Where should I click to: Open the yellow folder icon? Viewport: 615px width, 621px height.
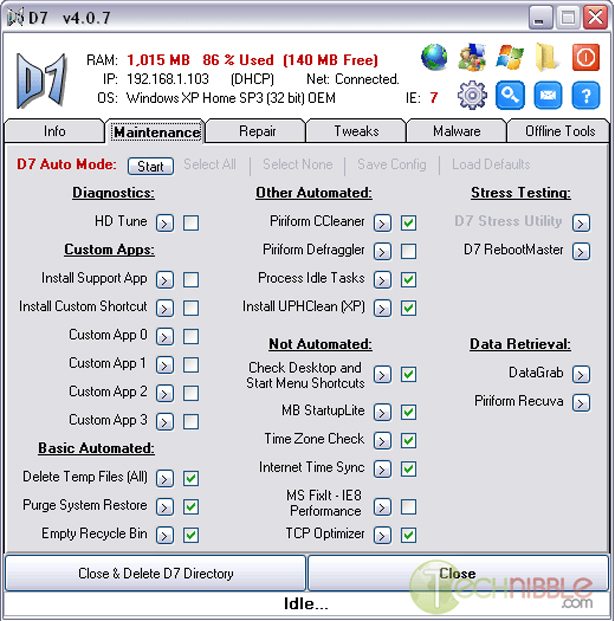pyautogui.click(x=546, y=58)
